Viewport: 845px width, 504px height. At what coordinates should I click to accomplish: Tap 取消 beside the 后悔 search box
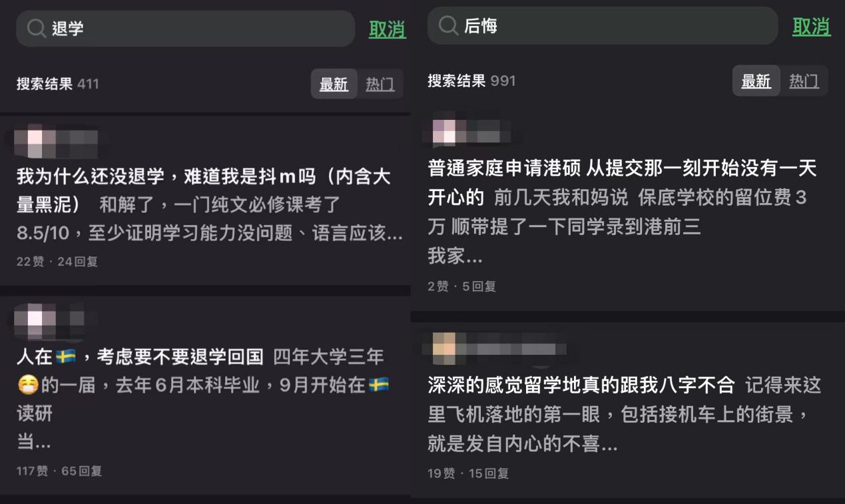click(811, 27)
